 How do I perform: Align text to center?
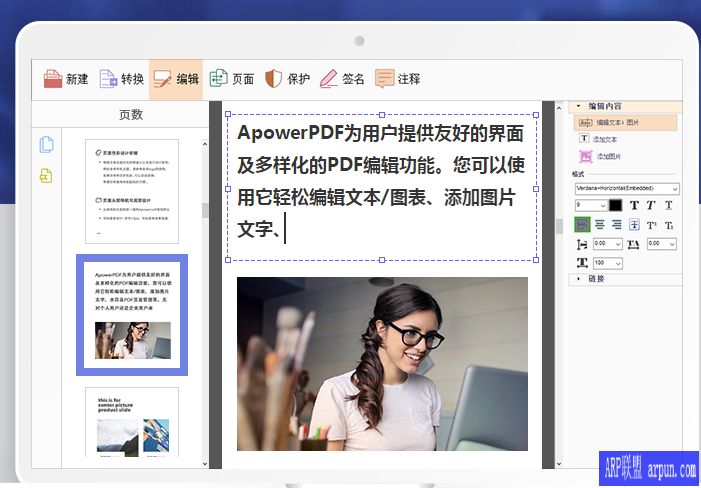(600, 224)
